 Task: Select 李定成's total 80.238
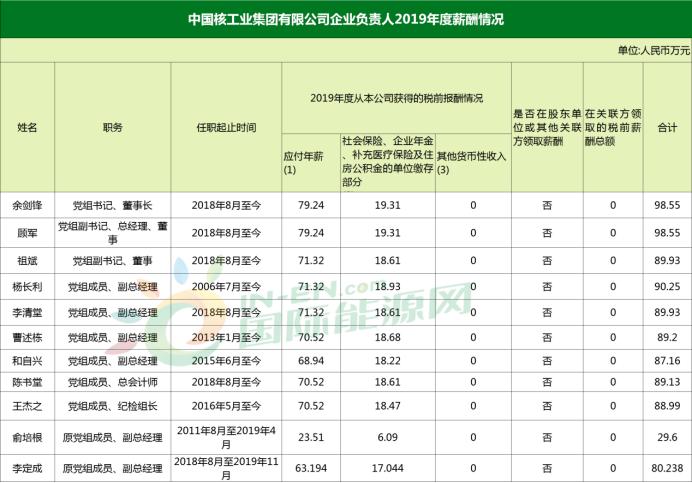coord(667,468)
